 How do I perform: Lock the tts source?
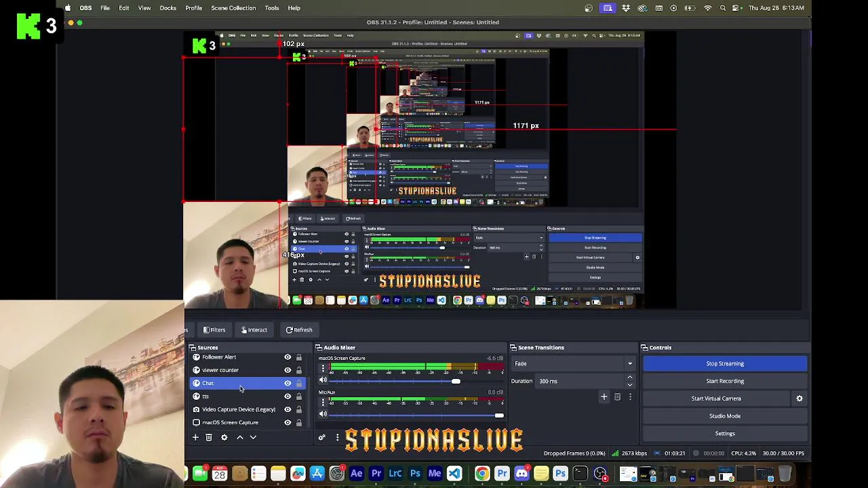point(299,396)
